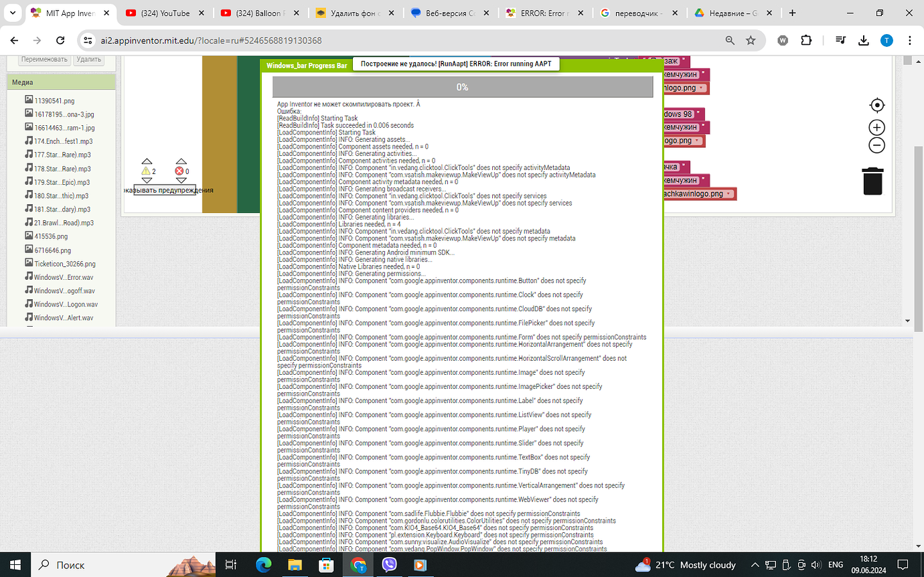Expand hidden icons in the system tray
924x577 pixels.
755,564
